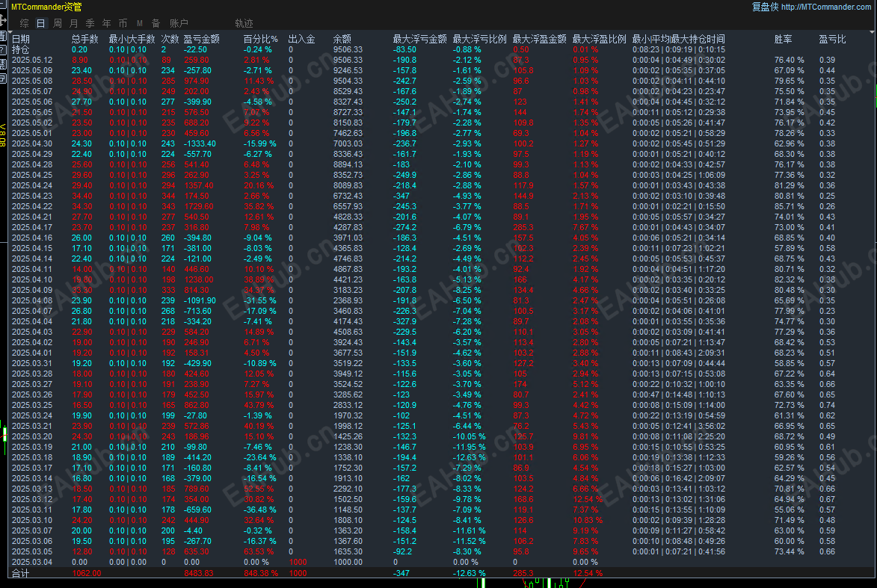Sort by the 盈亏比 column header
Viewport: 877px width, 588px height.
tap(832, 39)
